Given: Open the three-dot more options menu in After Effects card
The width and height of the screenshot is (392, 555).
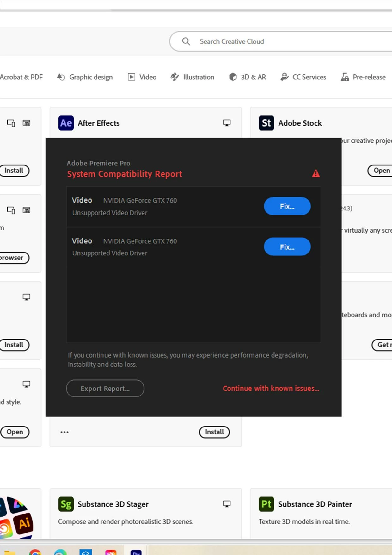Looking at the screenshot, I should click(x=64, y=432).
